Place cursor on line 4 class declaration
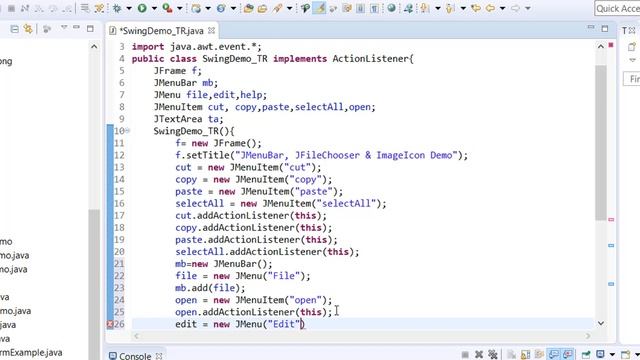The width and height of the screenshot is (640, 360). [272, 59]
